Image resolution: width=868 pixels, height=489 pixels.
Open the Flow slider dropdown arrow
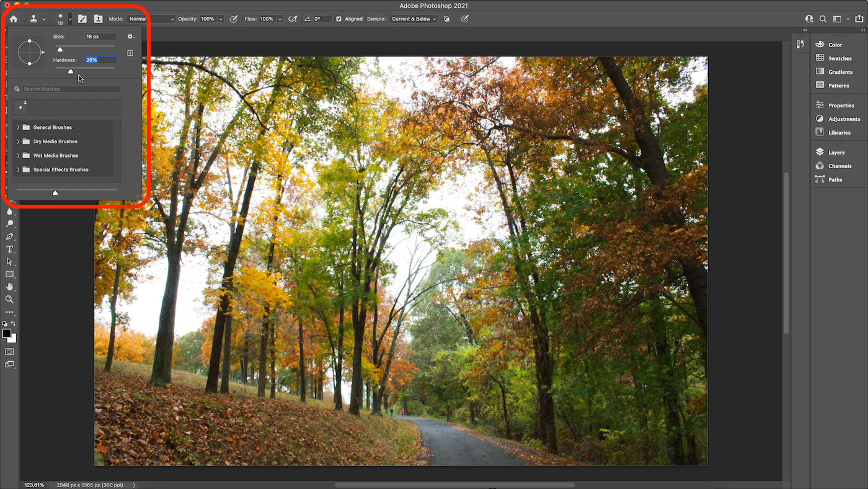(x=280, y=19)
